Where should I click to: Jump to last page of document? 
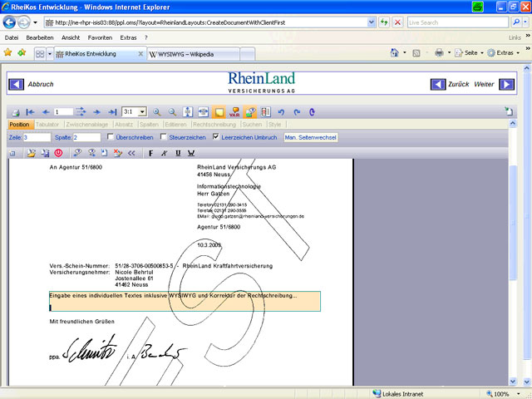112,112
